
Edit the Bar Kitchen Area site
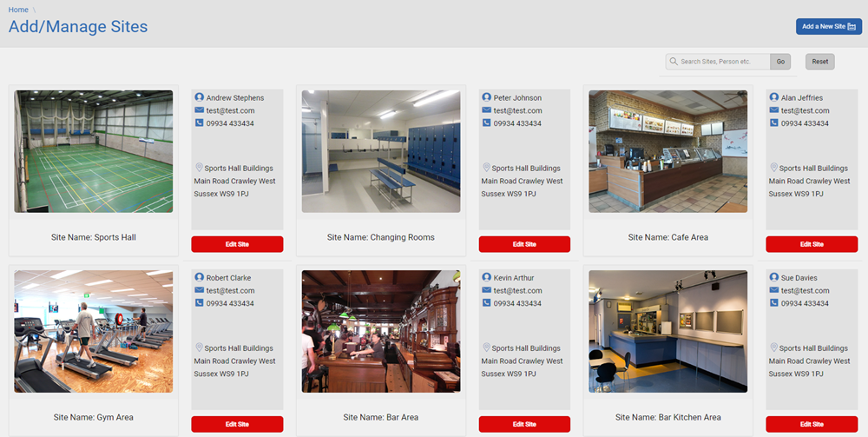(812, 424)
